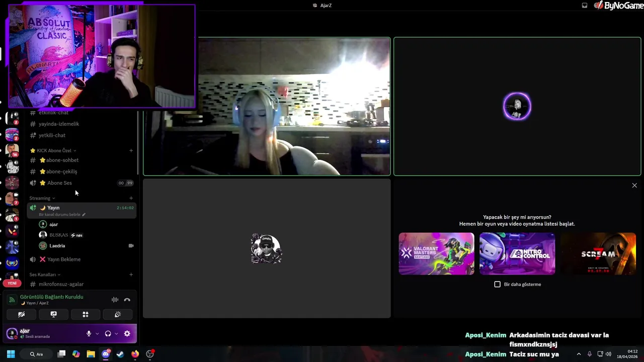Add channel to Streaming category
Viewport: 644px width, 362px height.
[131, 198]
